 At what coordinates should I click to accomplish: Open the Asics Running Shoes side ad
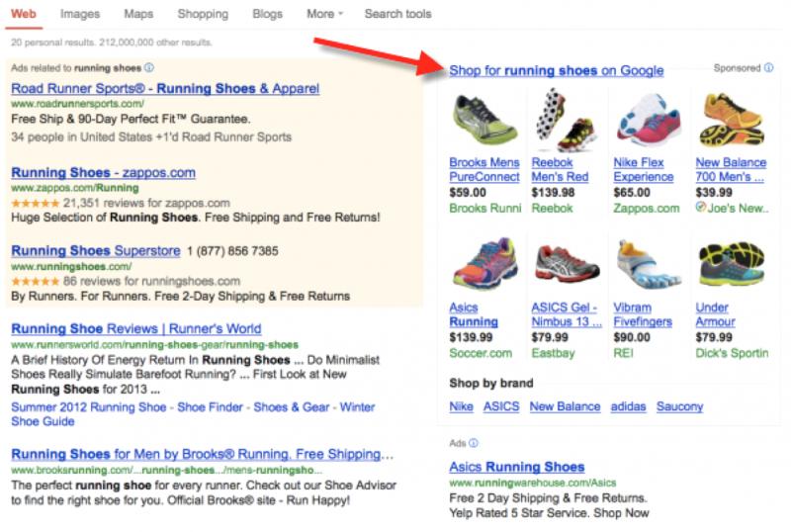516,467
